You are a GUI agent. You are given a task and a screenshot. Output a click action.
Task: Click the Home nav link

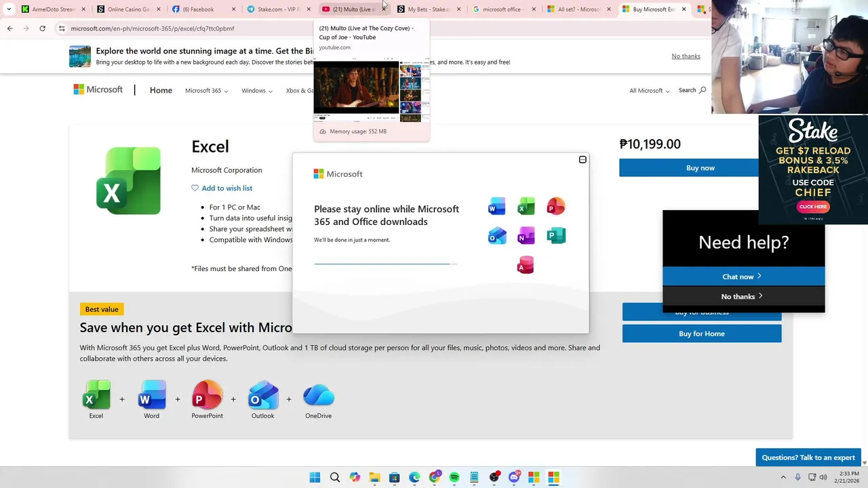click(x=161, y=90)
